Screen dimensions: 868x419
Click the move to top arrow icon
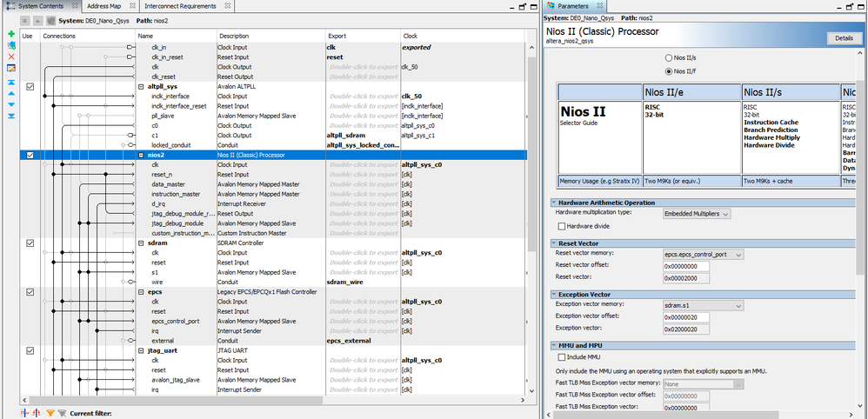[10, 81]
